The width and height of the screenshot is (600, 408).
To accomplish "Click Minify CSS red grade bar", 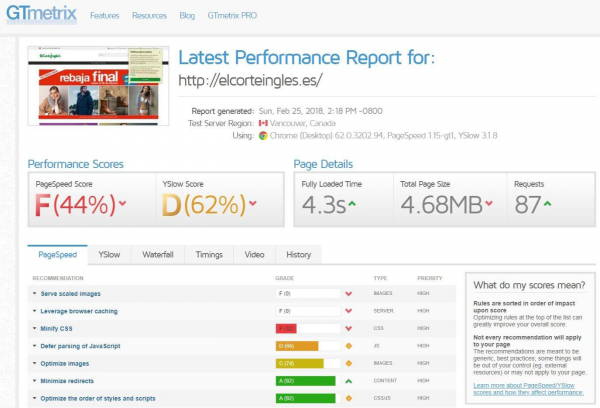I will (x=286, y=328).
